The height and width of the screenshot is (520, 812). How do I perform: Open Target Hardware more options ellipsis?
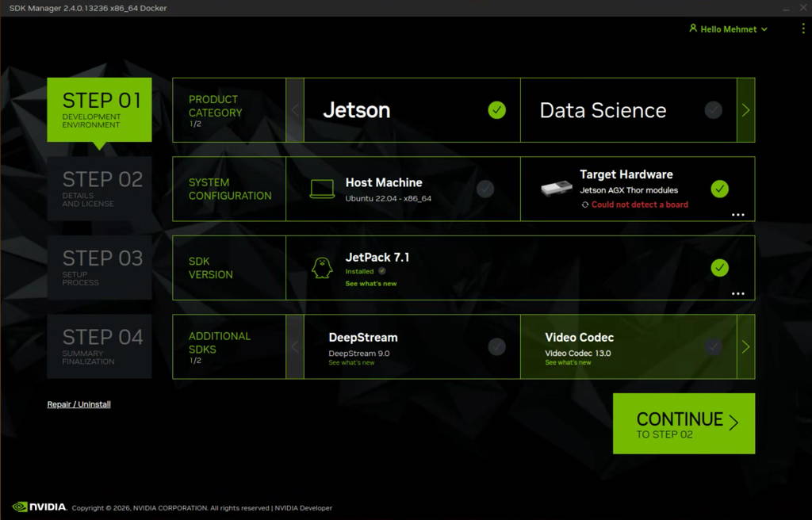pyautogui.click(x=738, y=215)
